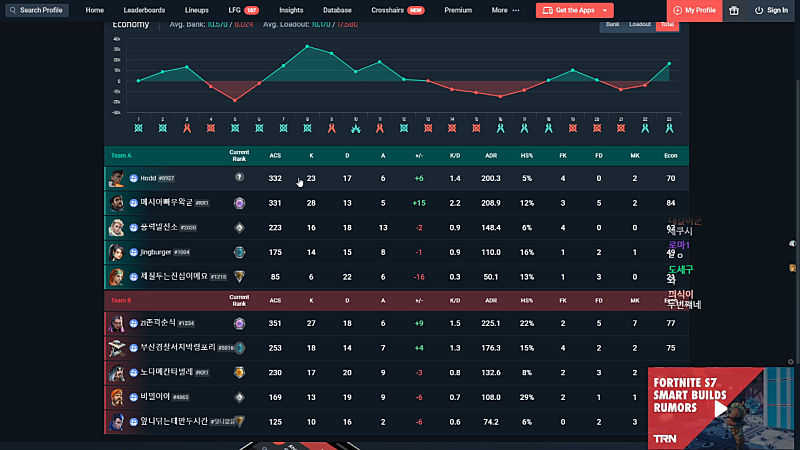The width and height of the screenshot is (800, 450).
Task: Click jingburger's agent portrait
Action: tap(116, 252)
